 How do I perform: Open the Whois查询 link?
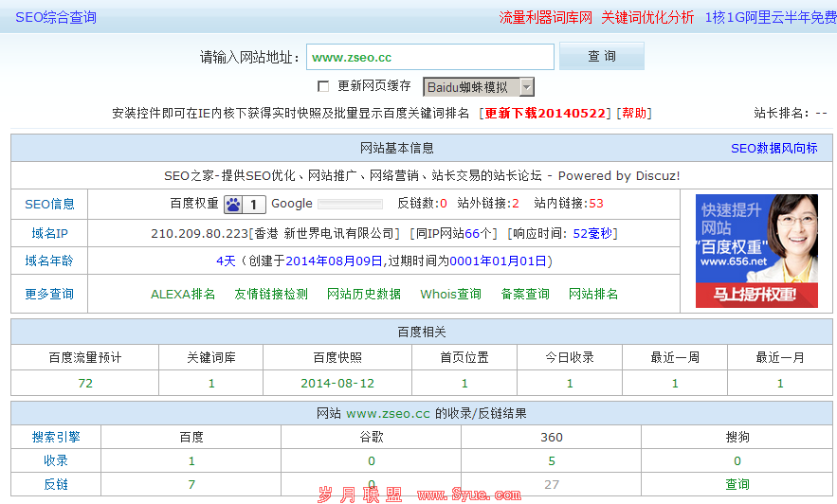[x=450, y=294]
